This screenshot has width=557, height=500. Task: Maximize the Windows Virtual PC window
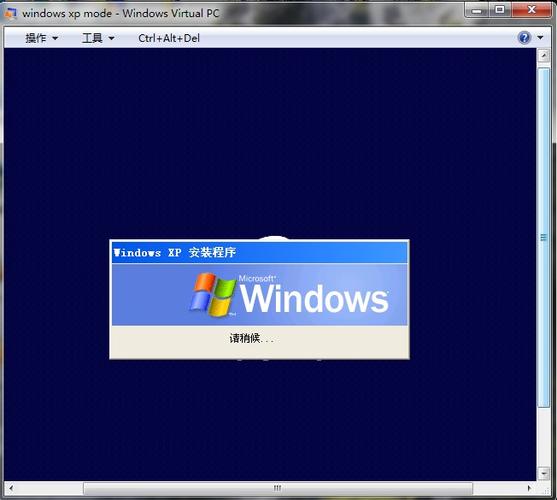500,10
